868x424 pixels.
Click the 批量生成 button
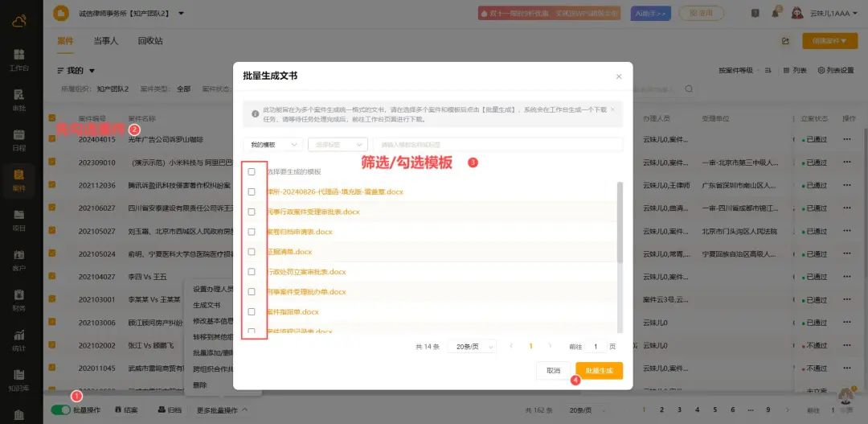(x=599, y=371)
